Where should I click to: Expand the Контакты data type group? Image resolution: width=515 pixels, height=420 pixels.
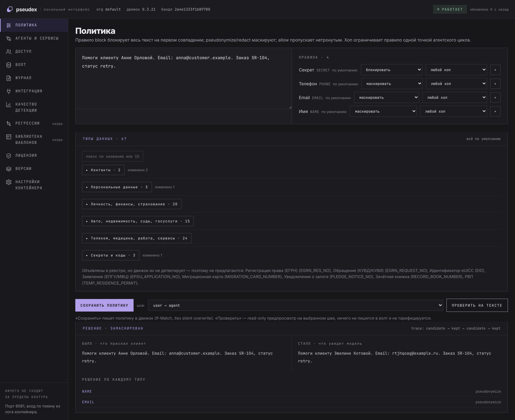(103, 170)
